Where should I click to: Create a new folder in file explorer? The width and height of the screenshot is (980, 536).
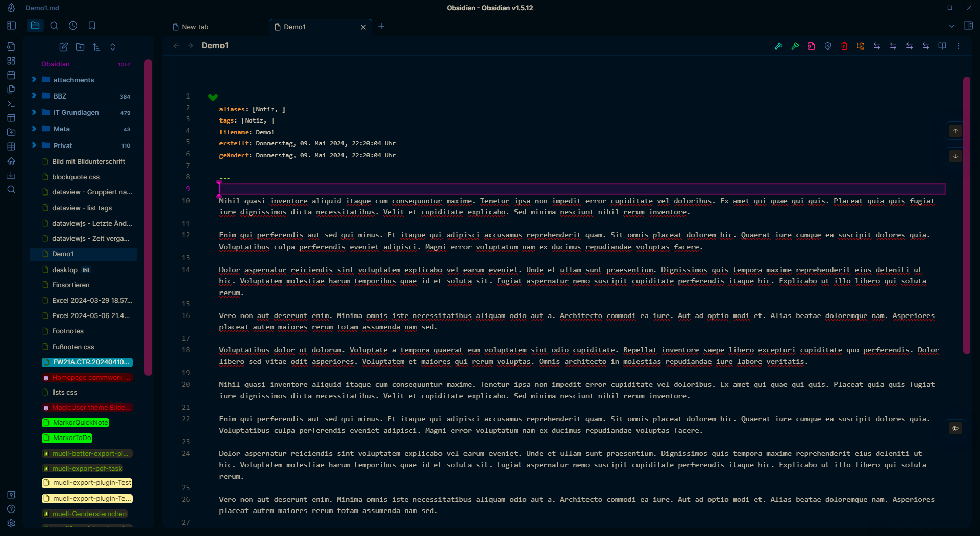tap(80, 47)
